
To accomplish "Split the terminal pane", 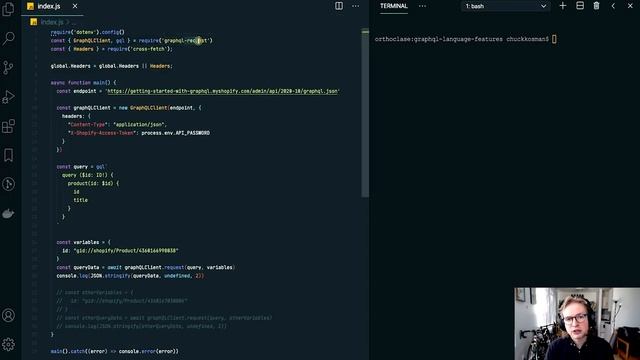I will 580,6.
